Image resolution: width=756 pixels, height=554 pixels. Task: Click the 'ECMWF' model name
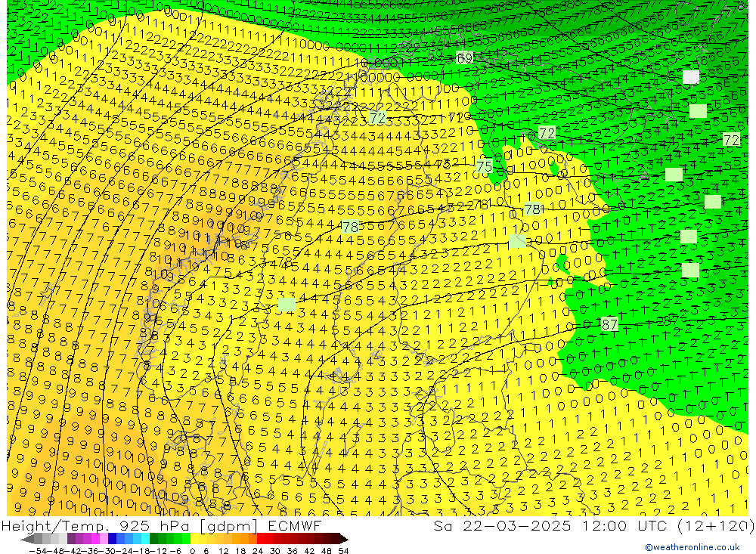click(x=294, y=525)
